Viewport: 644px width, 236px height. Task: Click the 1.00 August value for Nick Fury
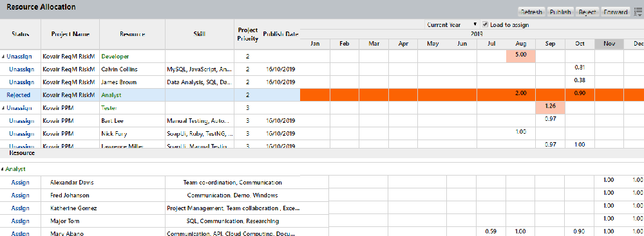click(521, 131)
